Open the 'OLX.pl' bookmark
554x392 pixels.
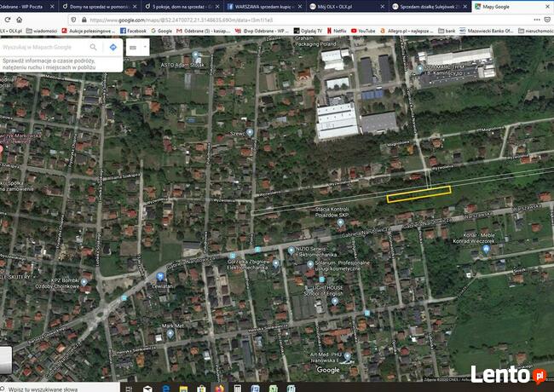point(10,31)
